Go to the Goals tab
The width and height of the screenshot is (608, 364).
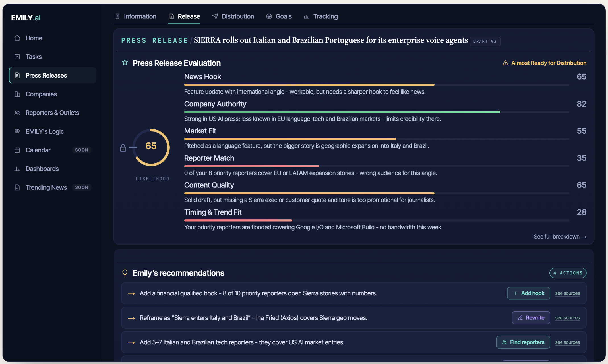click(279, 16)
